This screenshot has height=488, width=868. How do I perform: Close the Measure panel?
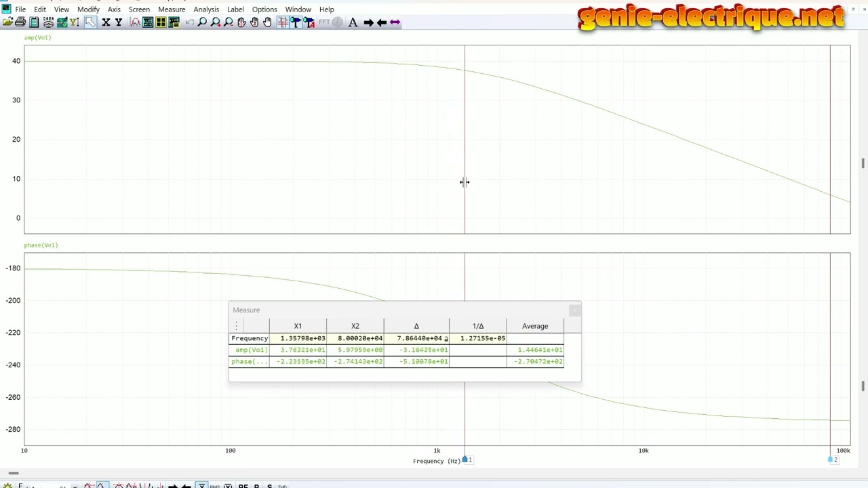click(x=574, y=310)
